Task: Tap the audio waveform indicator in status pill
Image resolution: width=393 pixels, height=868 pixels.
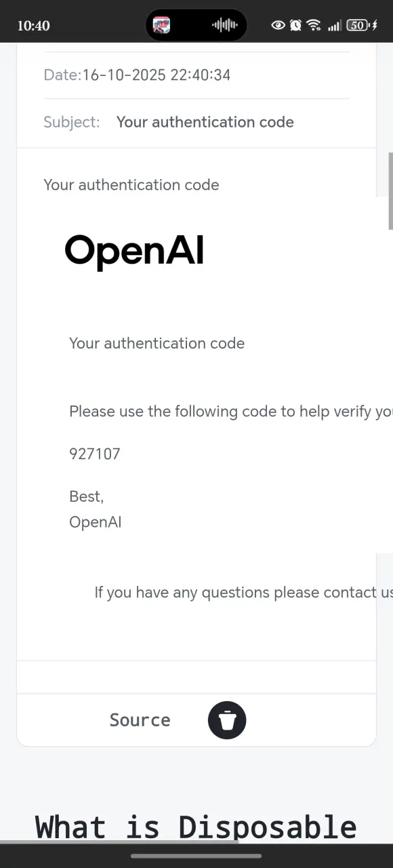Action: coord(225,26)
